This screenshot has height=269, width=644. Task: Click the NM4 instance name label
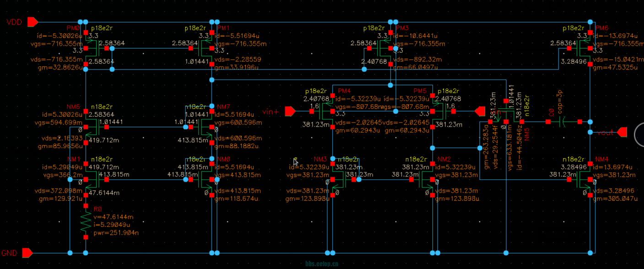[601, 159]
